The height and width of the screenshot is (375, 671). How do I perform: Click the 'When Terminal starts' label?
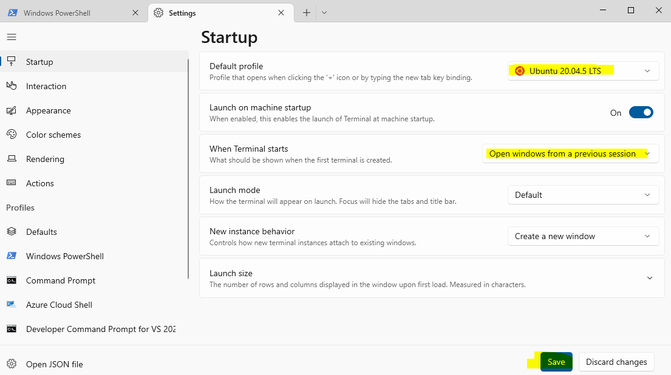click(249, 149)
